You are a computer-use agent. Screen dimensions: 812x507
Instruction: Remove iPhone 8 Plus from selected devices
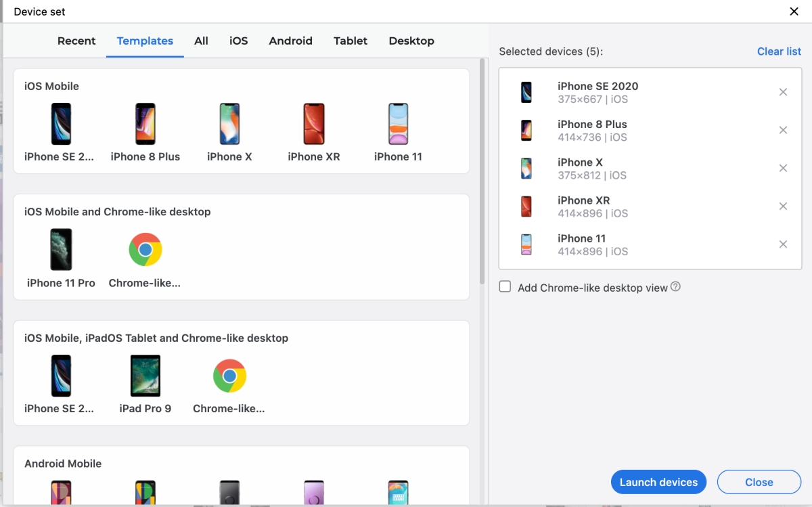783,130
